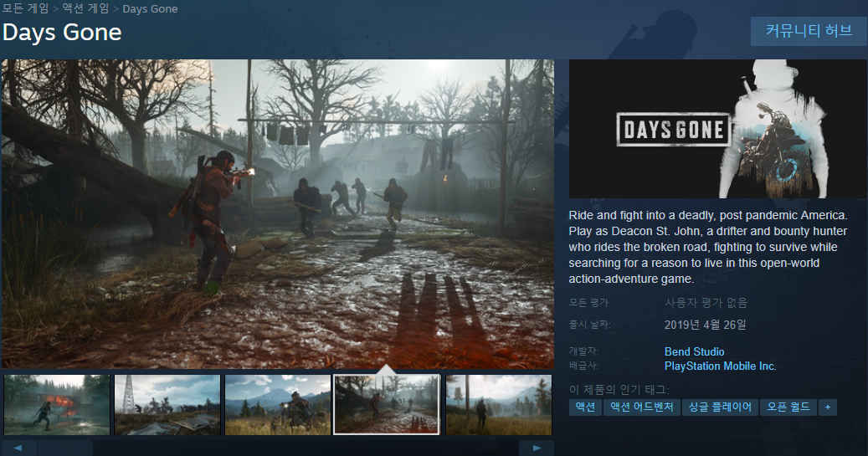Click the release date 2019년 4월 26일
This screenshot has height=456, width=868.
pos(706,325)
